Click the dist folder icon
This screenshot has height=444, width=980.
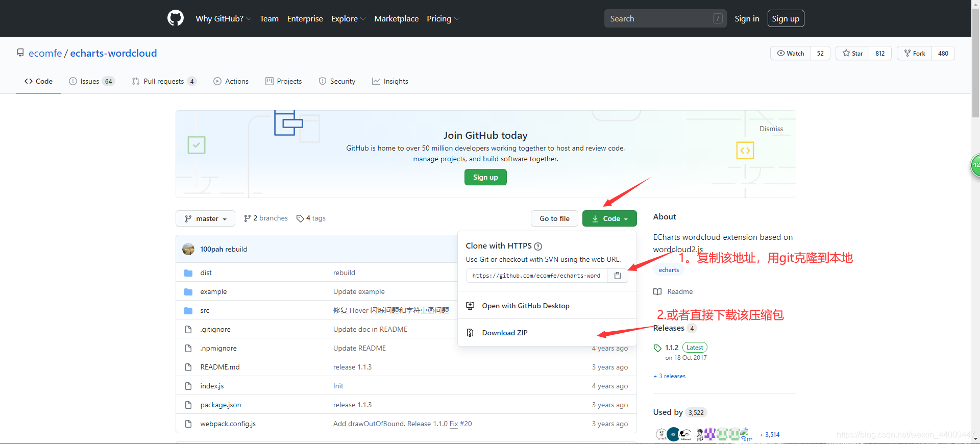pos(188,273)
